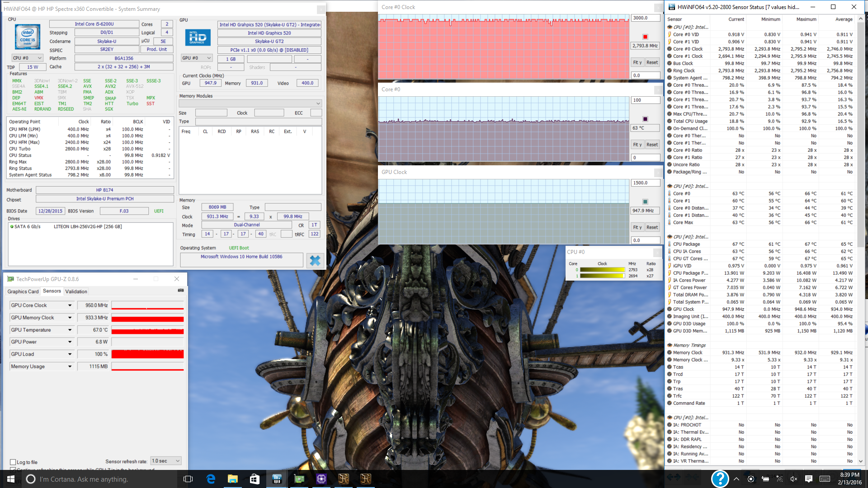Click the network Wi-Fi tray icon
Image resolution: width=868 pixels, height=488 pixels.
tap(779, 479)
